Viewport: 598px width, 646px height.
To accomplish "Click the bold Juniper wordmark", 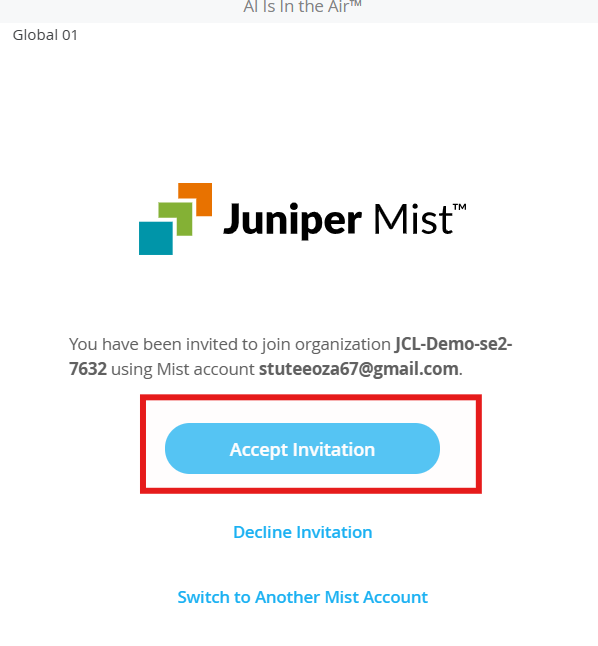I will click(292, 221).
